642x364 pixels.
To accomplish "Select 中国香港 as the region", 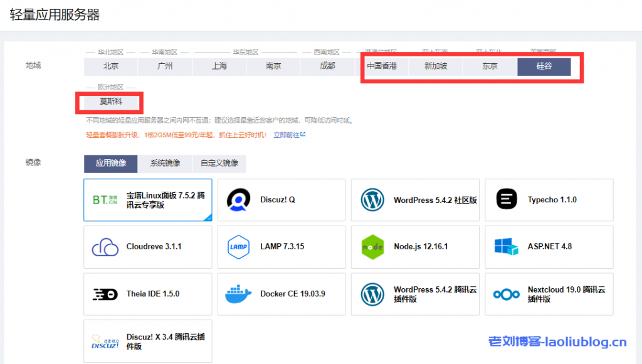I will coord(382,66).
